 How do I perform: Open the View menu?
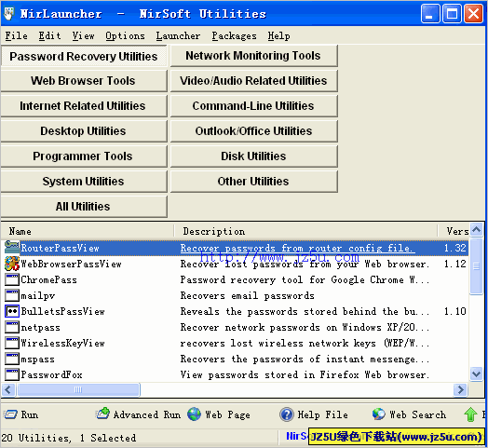(x=83, y=35)
